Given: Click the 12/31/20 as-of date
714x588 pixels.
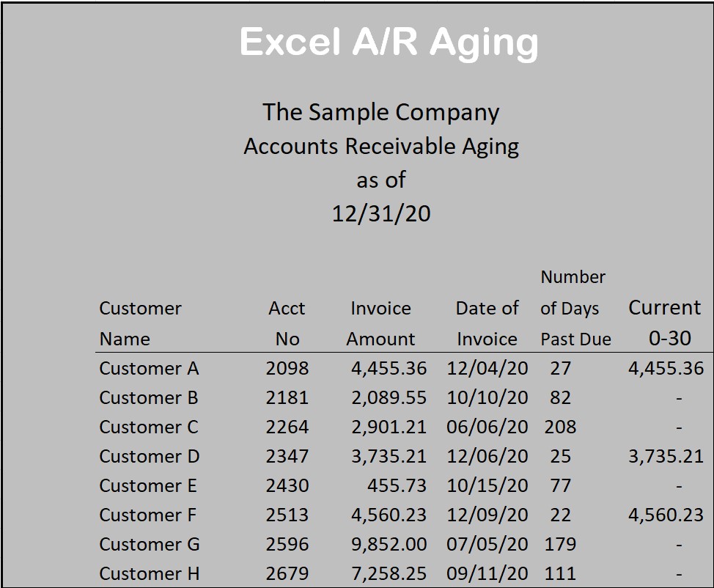Looking at the screenshot, I should (x=381, y=213).
